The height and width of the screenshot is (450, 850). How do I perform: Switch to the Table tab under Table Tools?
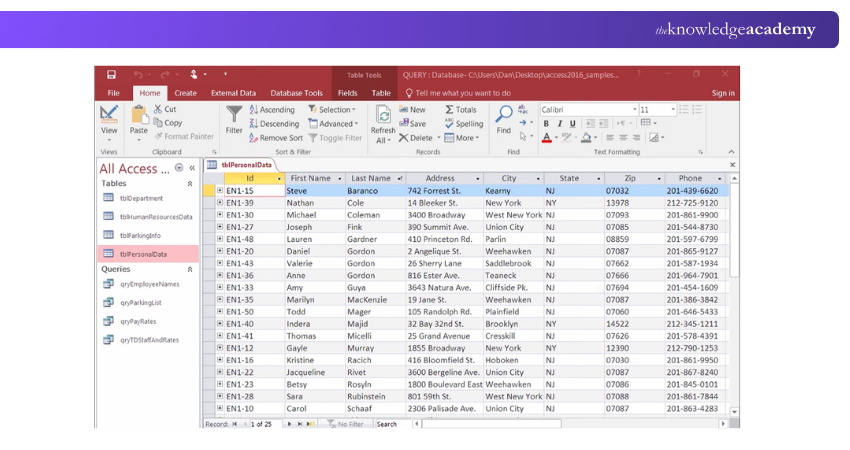381,93
